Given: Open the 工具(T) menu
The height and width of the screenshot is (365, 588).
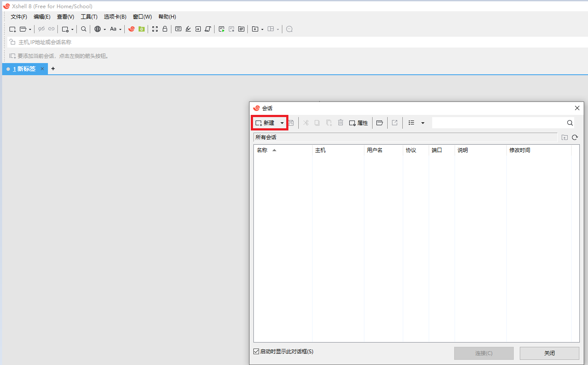Looking at the screenshot, I should (x=89, y=17).
